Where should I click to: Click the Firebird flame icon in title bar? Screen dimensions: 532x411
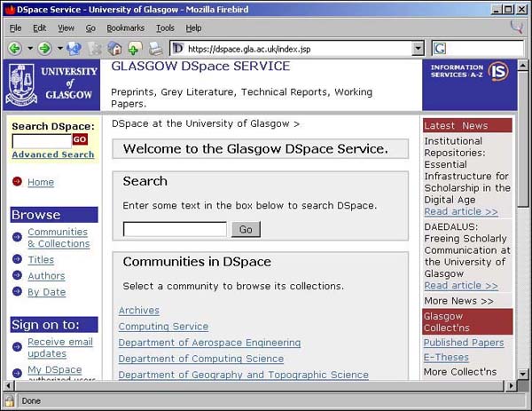click(10, 10)
